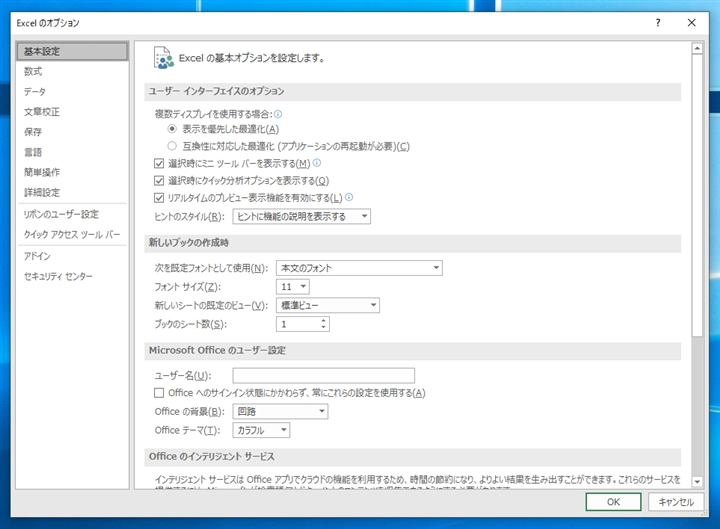
Task: Click Office のインテリジェント サービス section header
Action: tap(412, 456)
